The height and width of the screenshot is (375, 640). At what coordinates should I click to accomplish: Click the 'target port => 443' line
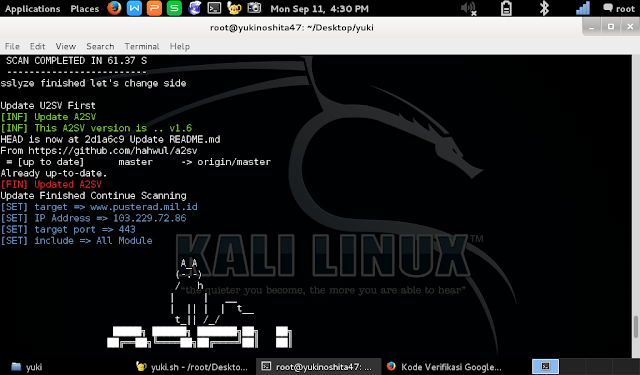tap(68, 229)
